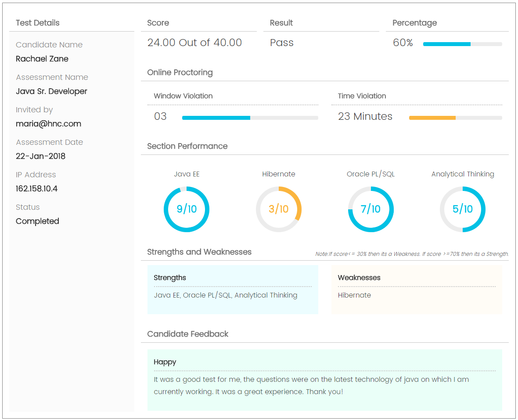This screenshot has width=518, height=420.
Task: Click the Pass result value
Action: 282,43
